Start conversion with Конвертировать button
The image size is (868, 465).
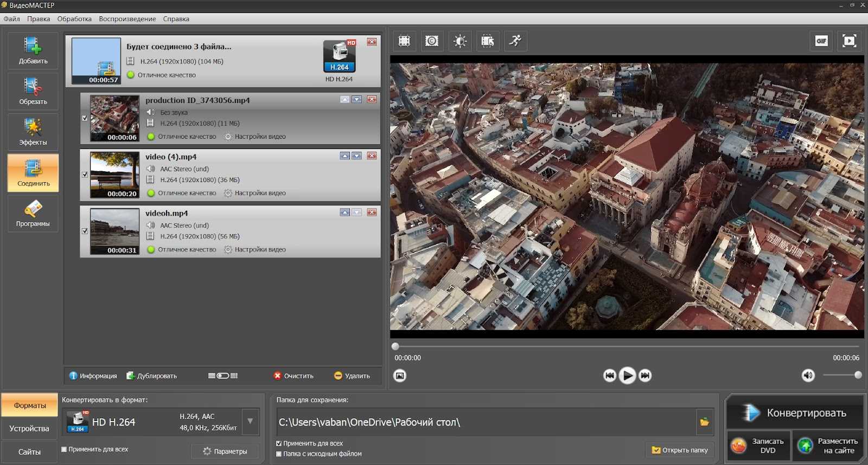(795, 413)
